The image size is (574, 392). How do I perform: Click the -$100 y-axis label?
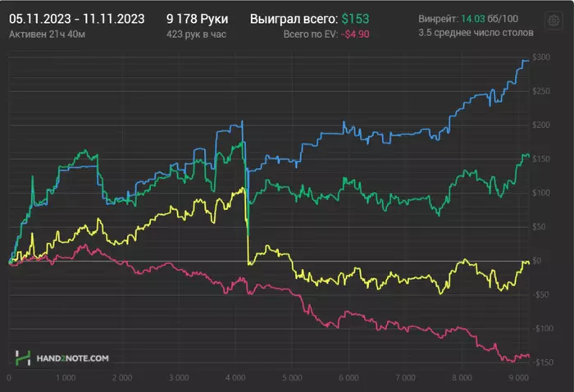pyautogui.click(x=543, y=328)
